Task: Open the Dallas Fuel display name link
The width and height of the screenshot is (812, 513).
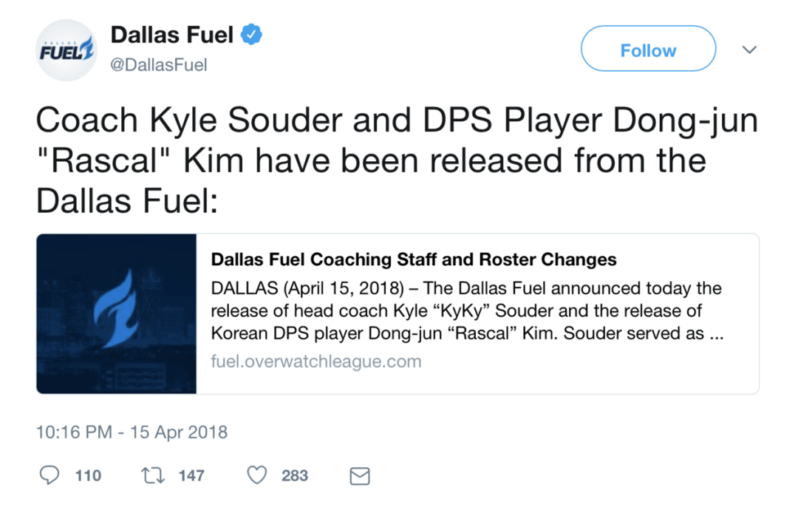Action: (171, 34)
